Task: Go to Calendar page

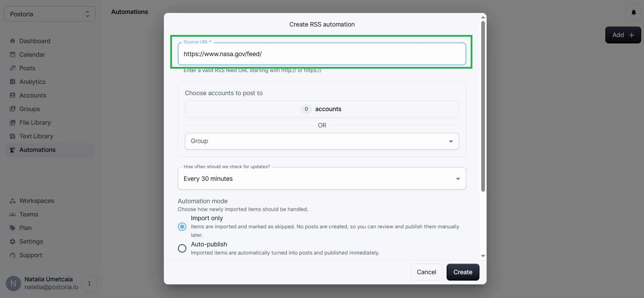Action: (x=50, y=54)
